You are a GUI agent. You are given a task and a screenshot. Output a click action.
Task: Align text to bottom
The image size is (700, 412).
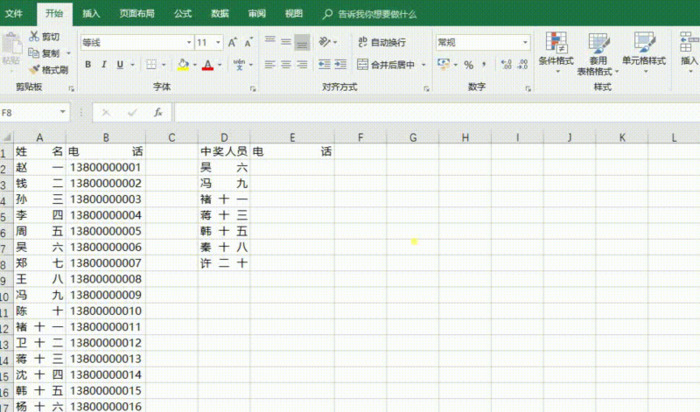[302, 42]
